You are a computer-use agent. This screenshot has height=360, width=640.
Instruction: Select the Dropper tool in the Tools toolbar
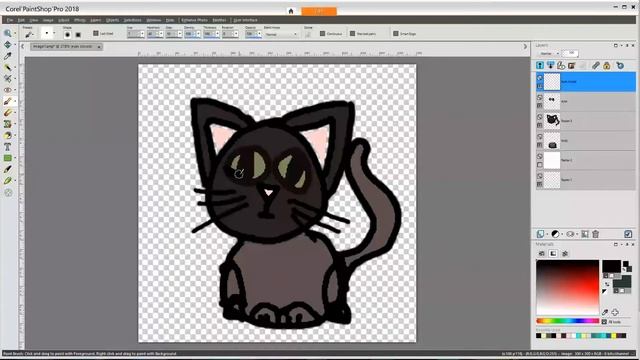coord(7,56)
